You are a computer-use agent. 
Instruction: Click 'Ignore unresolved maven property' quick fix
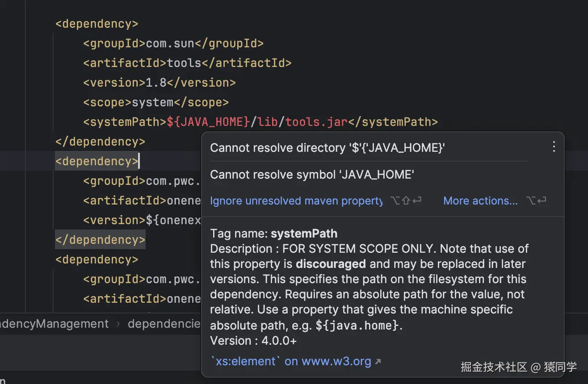296,201
